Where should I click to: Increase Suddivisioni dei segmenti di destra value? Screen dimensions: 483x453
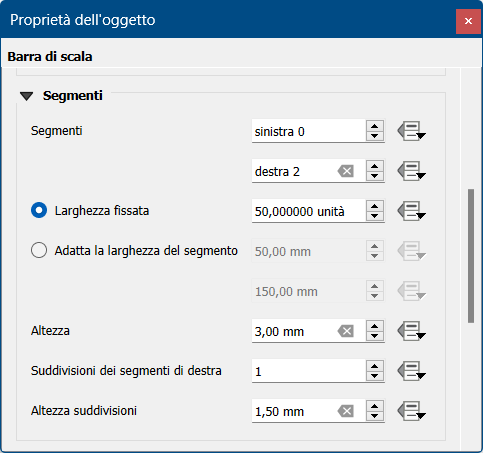375,366
